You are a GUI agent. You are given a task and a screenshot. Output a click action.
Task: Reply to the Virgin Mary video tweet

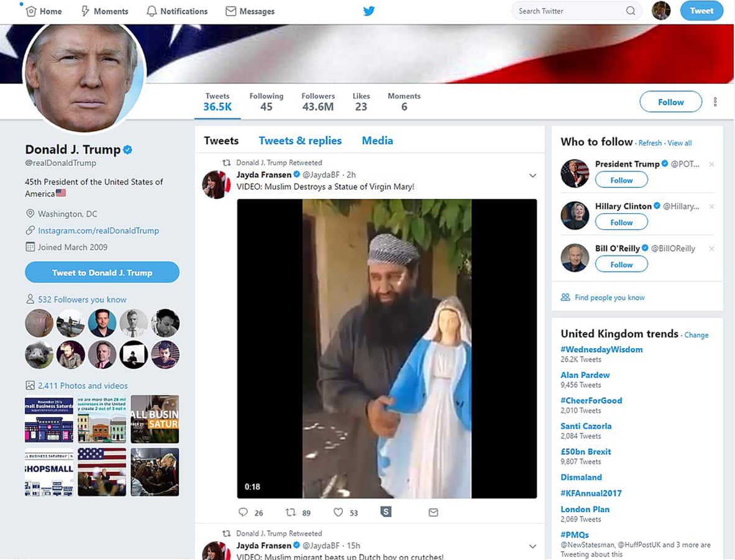[244, 512]
